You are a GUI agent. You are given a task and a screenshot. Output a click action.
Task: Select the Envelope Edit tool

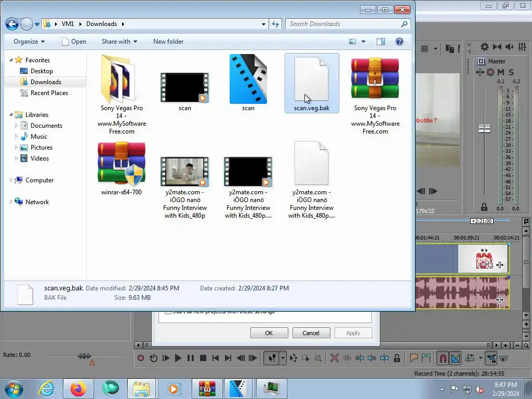294,358
